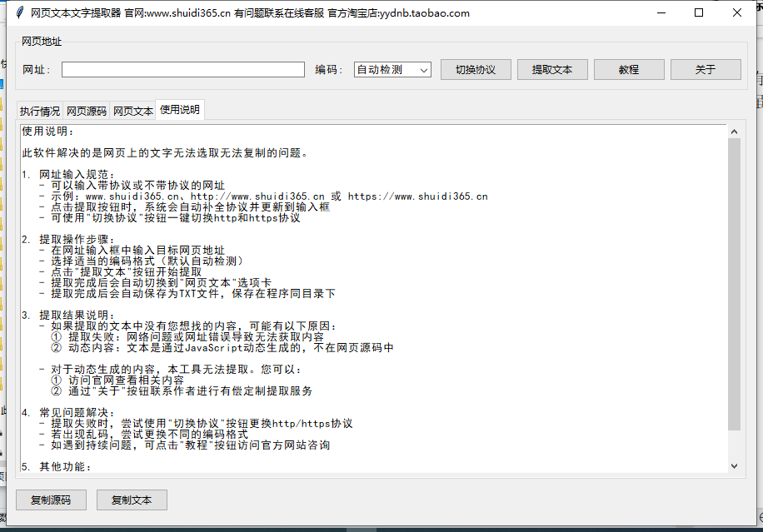Select the 使用说明 tab
The height and width of the screenshot is (532, 763).
180,110
